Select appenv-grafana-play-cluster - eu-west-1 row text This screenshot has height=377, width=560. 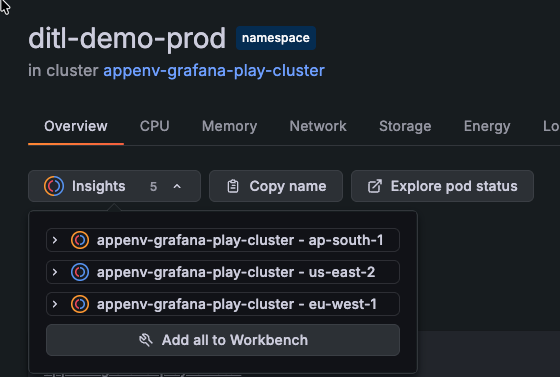pos(236,305)
